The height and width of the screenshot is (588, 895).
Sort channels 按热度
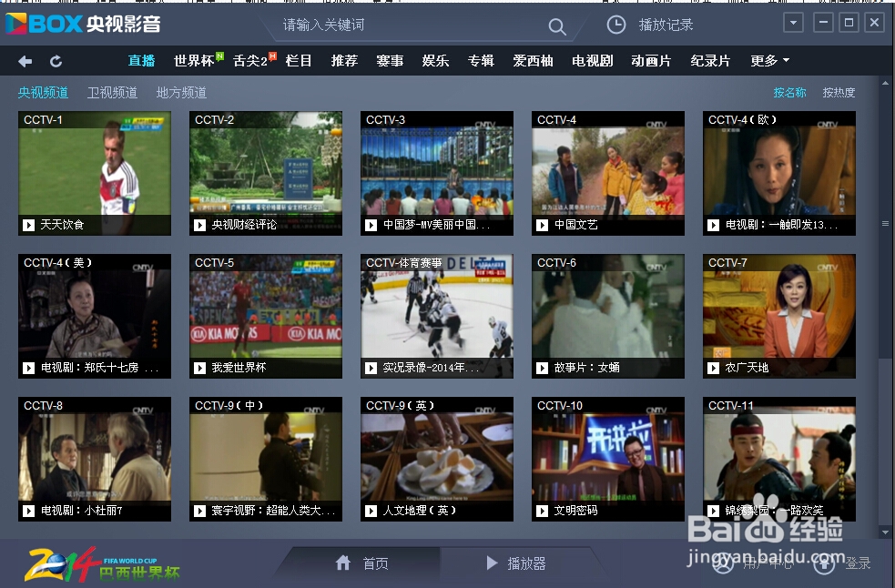point(839,93)
